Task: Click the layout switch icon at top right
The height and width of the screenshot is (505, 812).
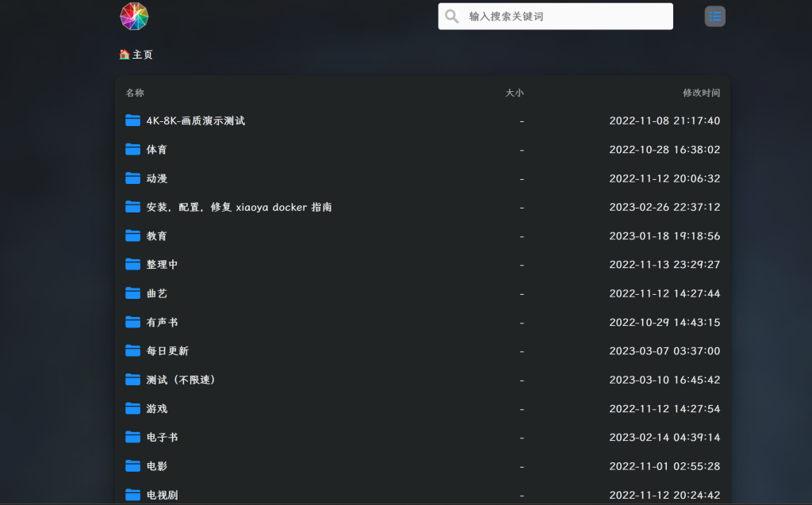Action: coord(714,16)
